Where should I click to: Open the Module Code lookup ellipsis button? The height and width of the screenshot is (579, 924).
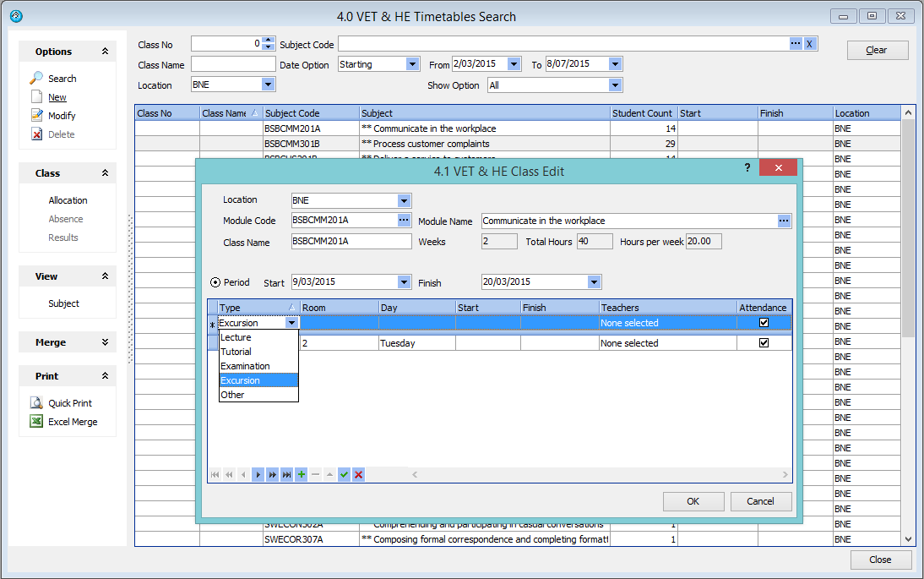click(404, 221)
